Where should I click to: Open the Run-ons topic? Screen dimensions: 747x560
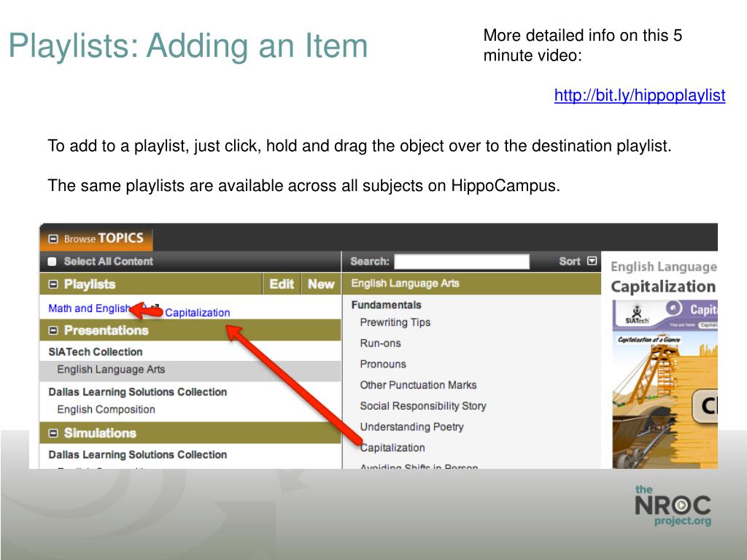380,343
